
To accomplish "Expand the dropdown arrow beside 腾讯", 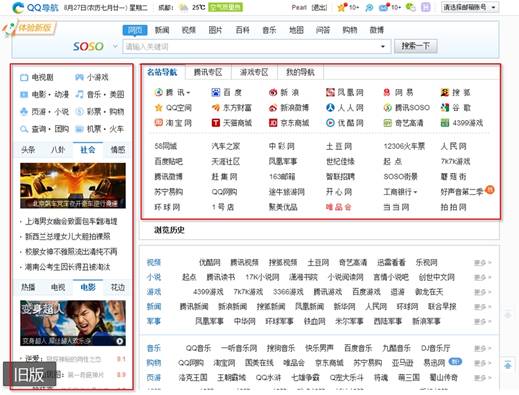I will point(188,93).
